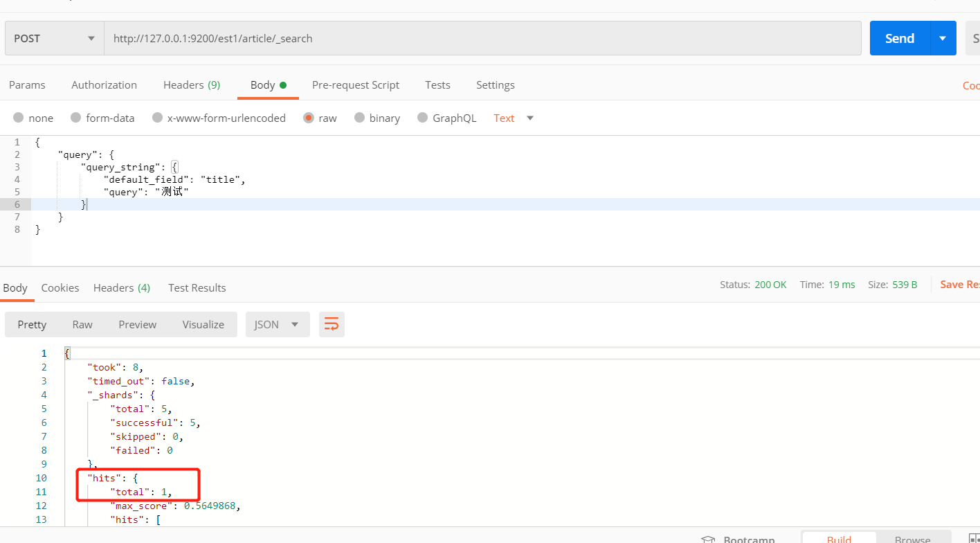
Task: Select x-www-form-urlencoded radio option
Action: click(158, 118)
